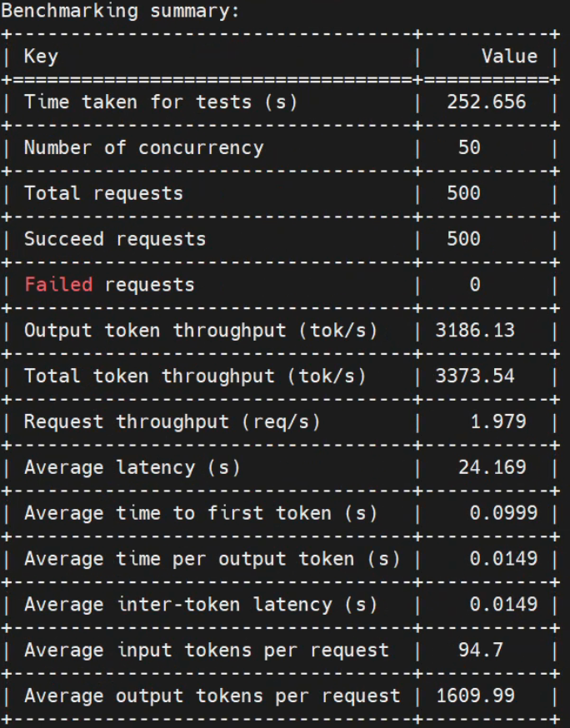Click the concurrency value 50
The width and height of the screenshot is (570, 728).
[x=469, y=147]
